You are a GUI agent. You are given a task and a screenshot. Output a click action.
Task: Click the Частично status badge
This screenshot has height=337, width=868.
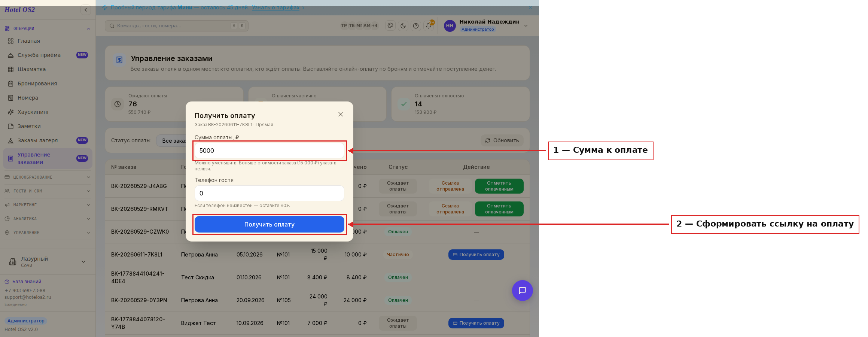pyautogui.click(x=398, y=255)
